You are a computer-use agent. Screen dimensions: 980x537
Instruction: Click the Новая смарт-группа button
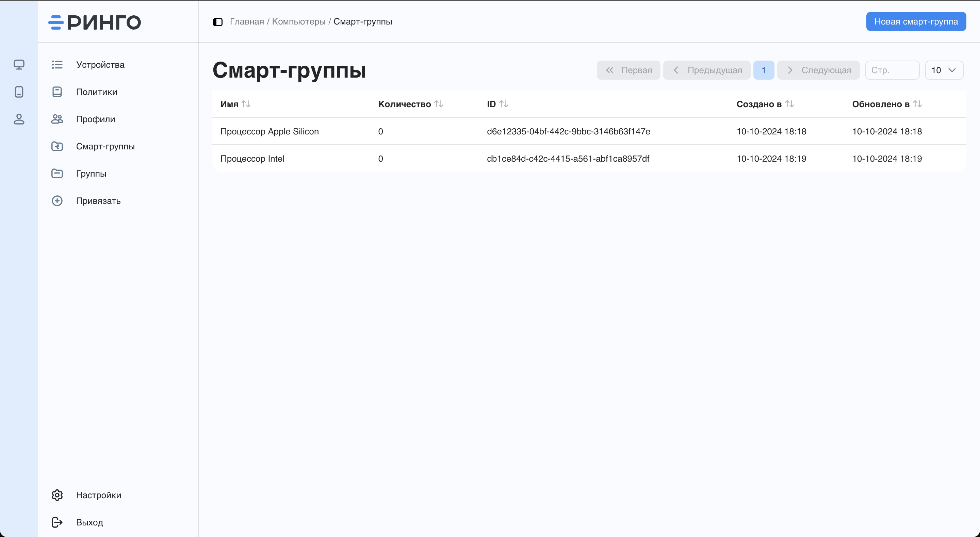916,21
